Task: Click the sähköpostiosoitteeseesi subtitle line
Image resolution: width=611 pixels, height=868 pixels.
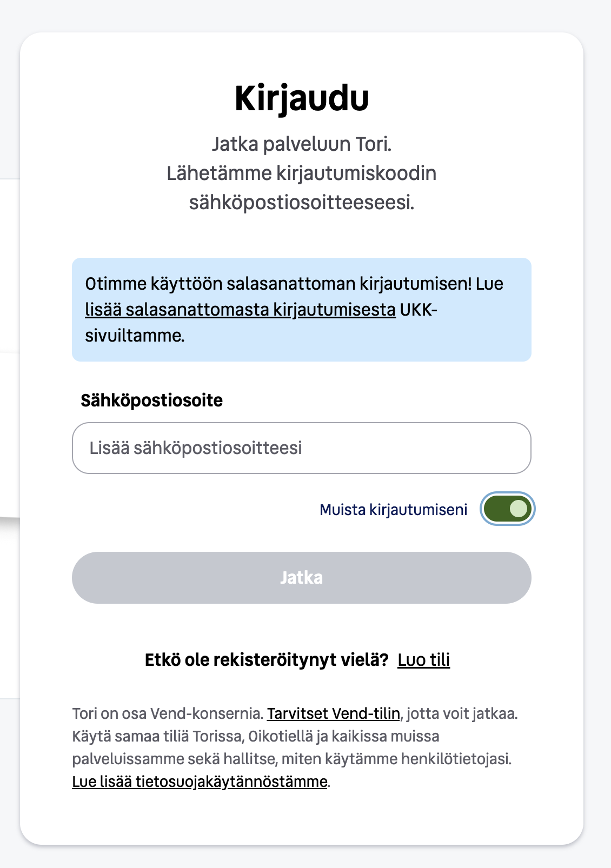Action: [x=302, y=203]
